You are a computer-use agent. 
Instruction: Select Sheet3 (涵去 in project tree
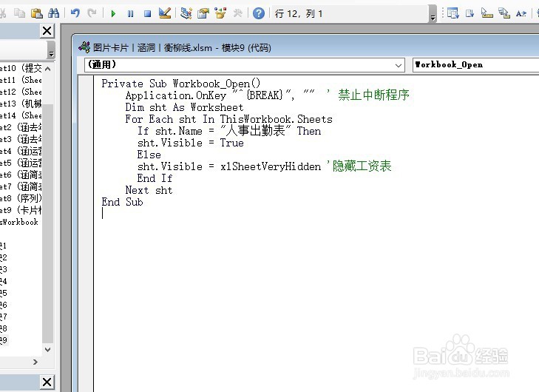pyautogui.click(x=21, y=139)
